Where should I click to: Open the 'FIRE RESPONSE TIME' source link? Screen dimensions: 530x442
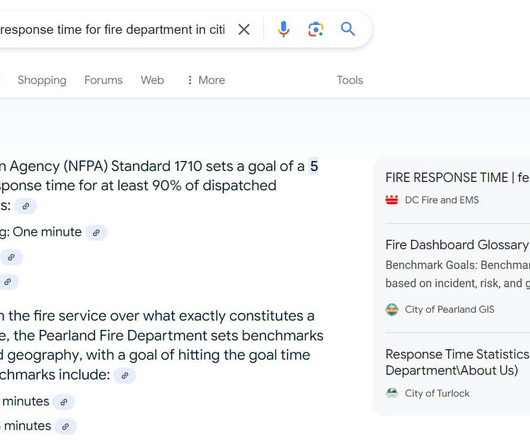[457, 177]
